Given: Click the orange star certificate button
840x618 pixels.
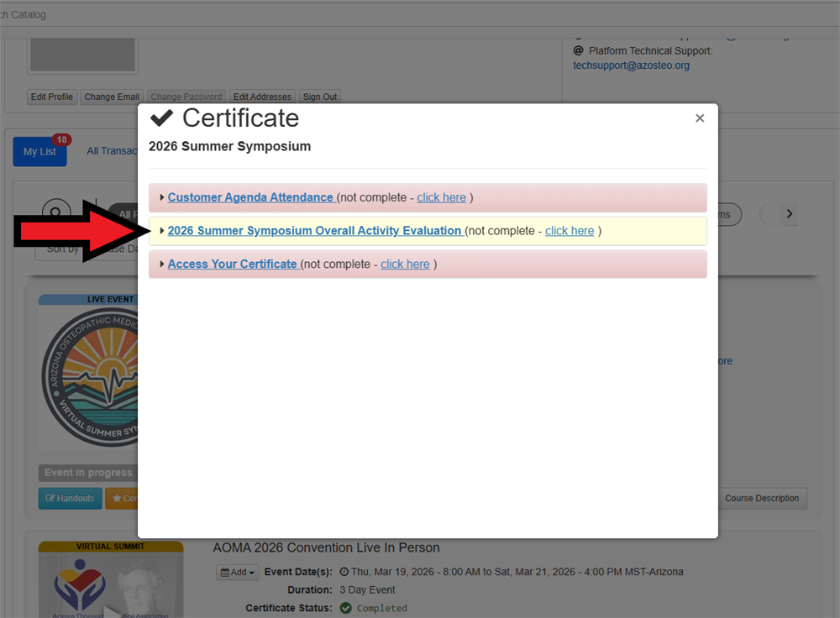Looking at the screenshot, I should click(122, 498).
